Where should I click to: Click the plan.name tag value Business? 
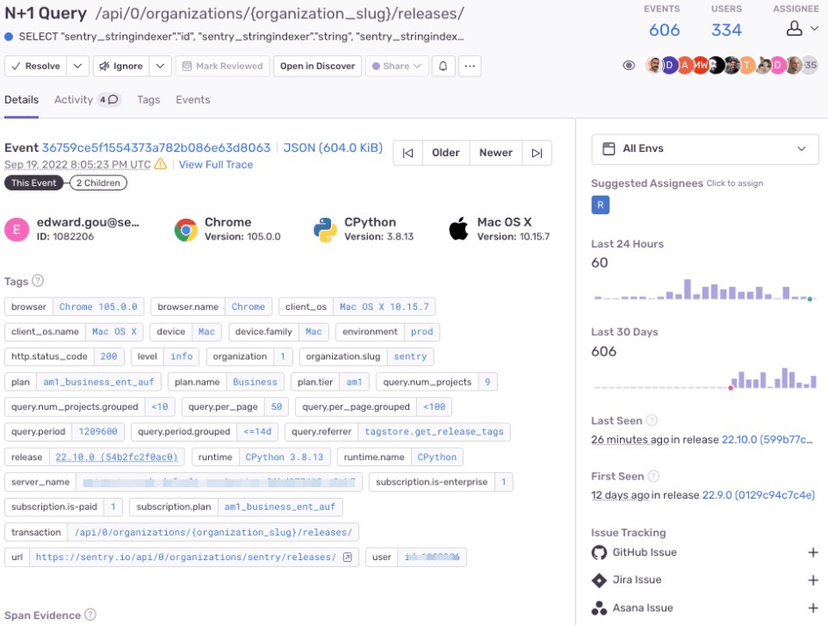[255, 382]
